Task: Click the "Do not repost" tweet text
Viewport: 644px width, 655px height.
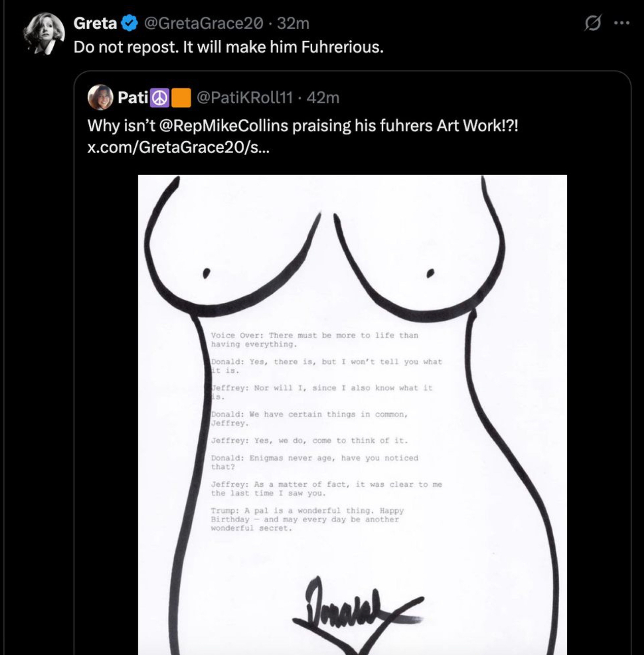Action: pyautogui.click(x=228, y=47)
